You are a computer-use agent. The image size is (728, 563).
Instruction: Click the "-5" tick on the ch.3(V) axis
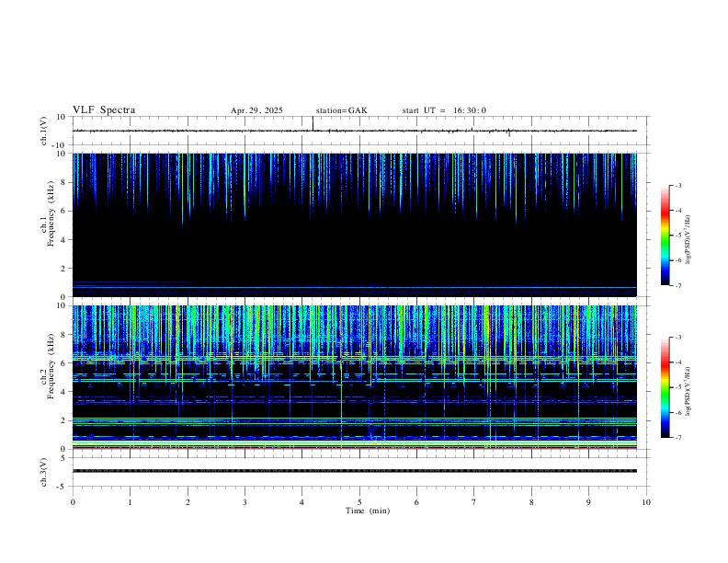coord(63,487)
